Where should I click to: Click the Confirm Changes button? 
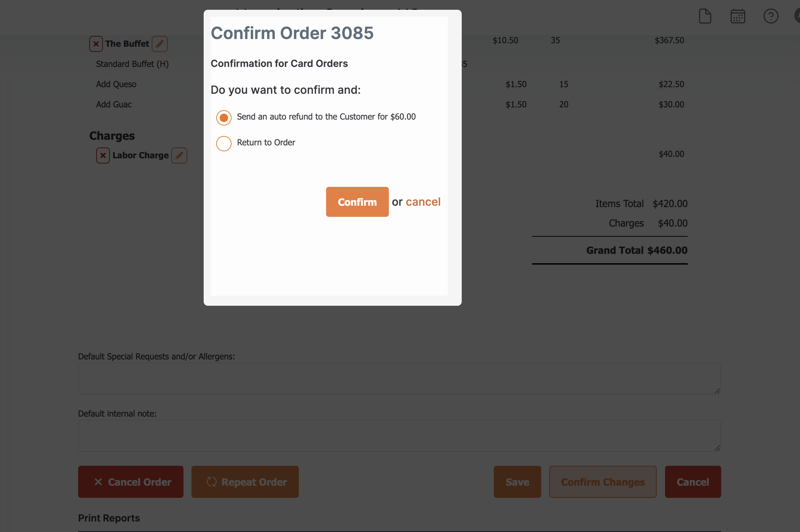(x=603, y=482)
